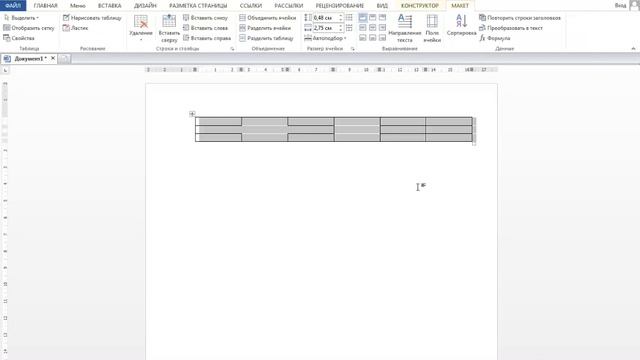Select Align Center Right cell alignment

(382, 28)
